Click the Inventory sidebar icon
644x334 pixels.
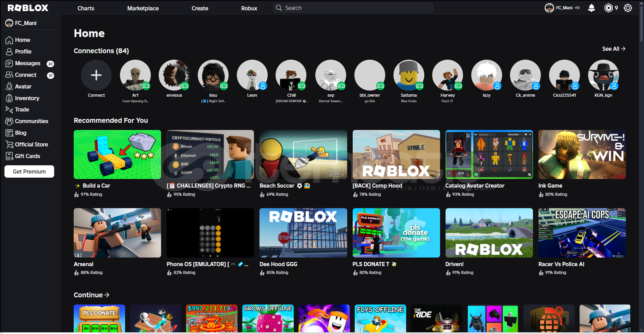click(9, 98)
